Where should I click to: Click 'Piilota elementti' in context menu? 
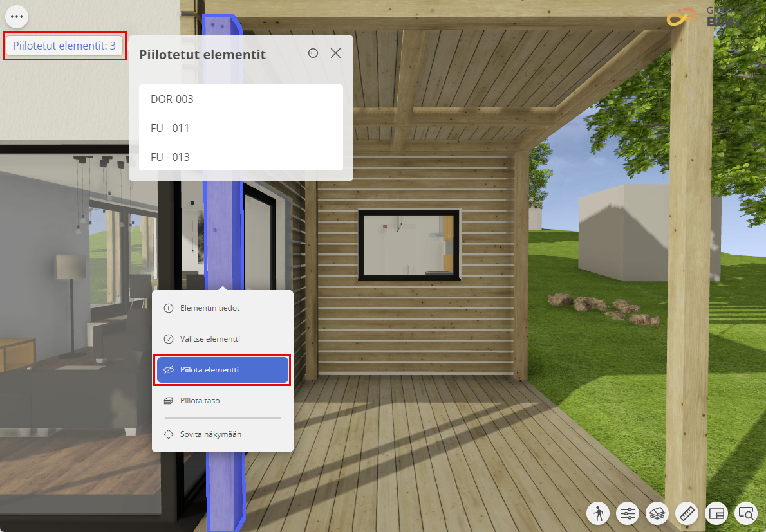[222, 369]
